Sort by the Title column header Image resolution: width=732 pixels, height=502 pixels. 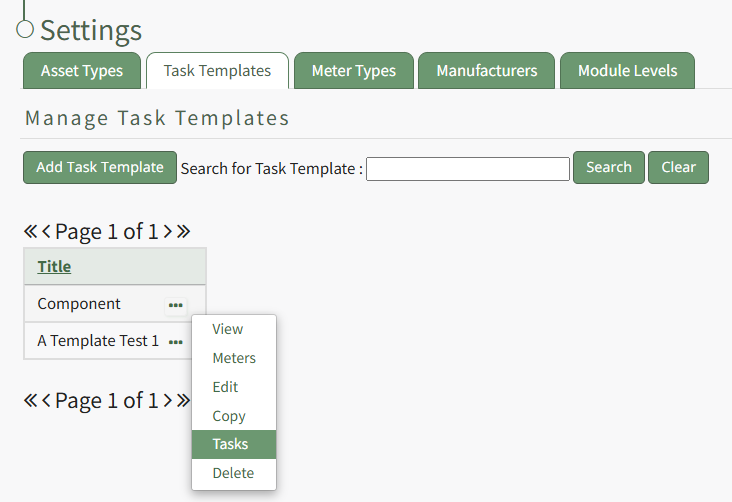pyautogui.click(x=54, y=267)
